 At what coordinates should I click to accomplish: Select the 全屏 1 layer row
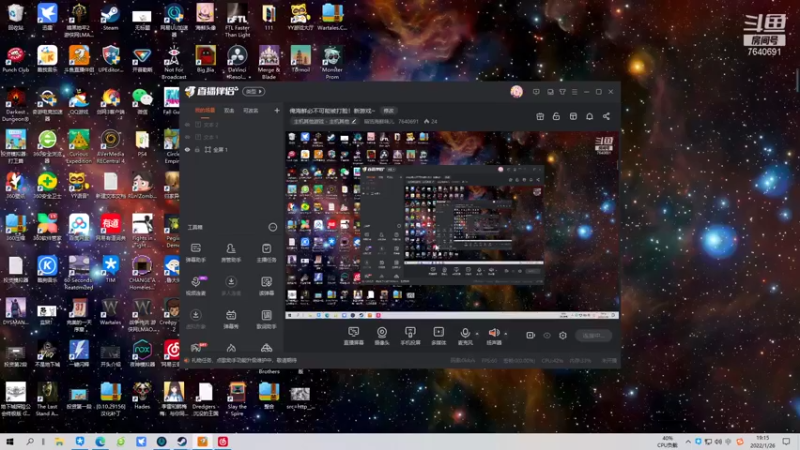tap(232, 149)
